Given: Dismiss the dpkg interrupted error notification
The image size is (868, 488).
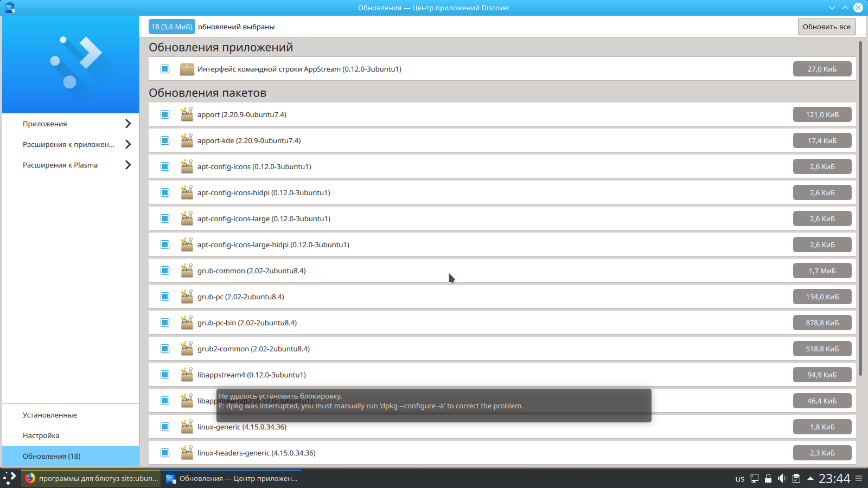Looking at the screenshot, I should coord(434,406).
